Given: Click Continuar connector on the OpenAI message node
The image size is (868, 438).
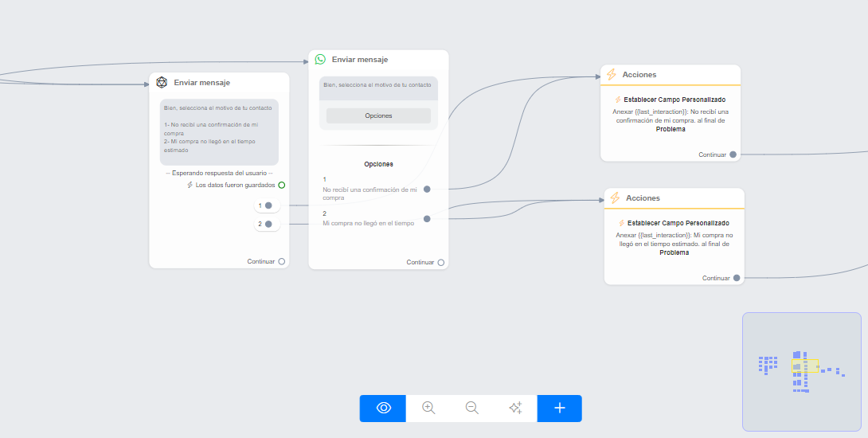Looking at the screenshot, I should [x=282, y=261].
